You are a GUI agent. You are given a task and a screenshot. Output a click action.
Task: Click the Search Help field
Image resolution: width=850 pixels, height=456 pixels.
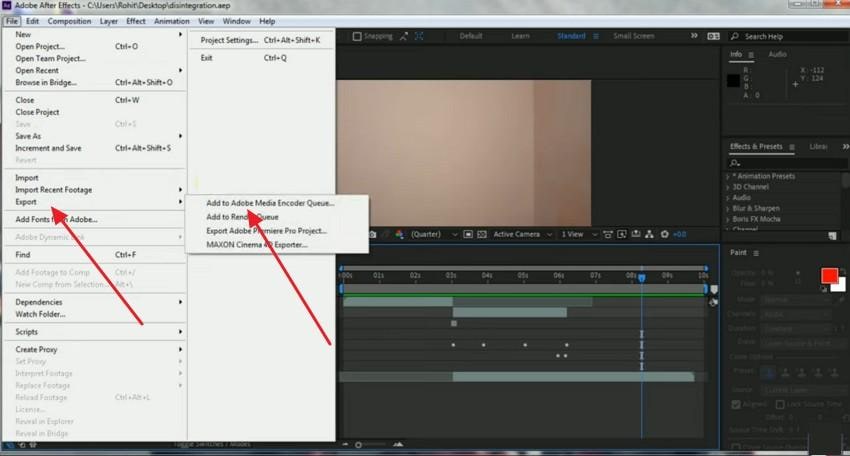[790, 36]
